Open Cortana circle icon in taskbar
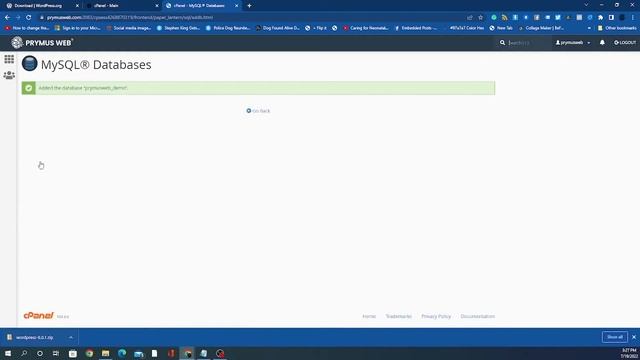 point(40,353)
